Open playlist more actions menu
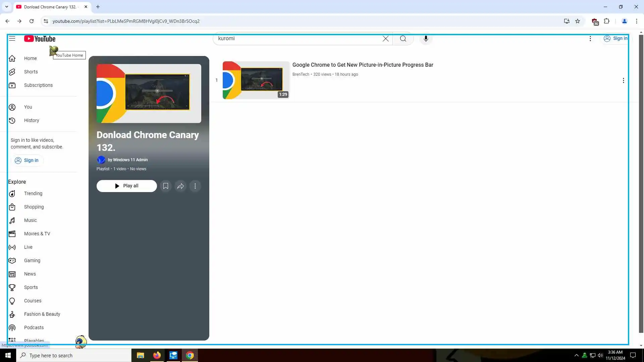 coord(195,186)
